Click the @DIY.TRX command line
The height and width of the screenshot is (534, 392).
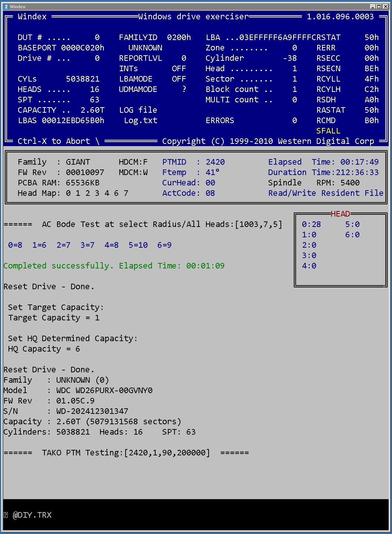[x=32, y=515]
